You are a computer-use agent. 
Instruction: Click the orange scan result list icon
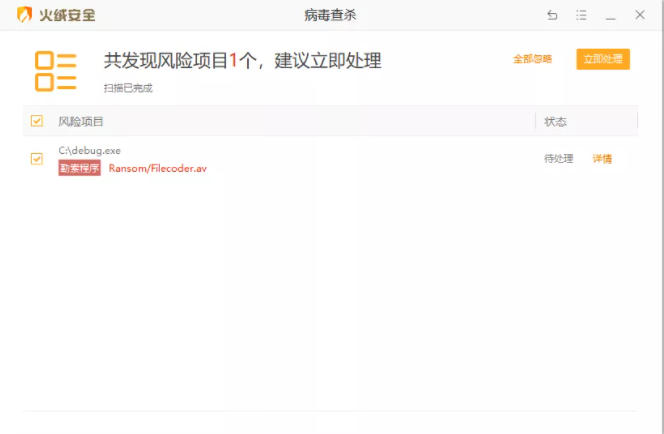pos(56,69)
